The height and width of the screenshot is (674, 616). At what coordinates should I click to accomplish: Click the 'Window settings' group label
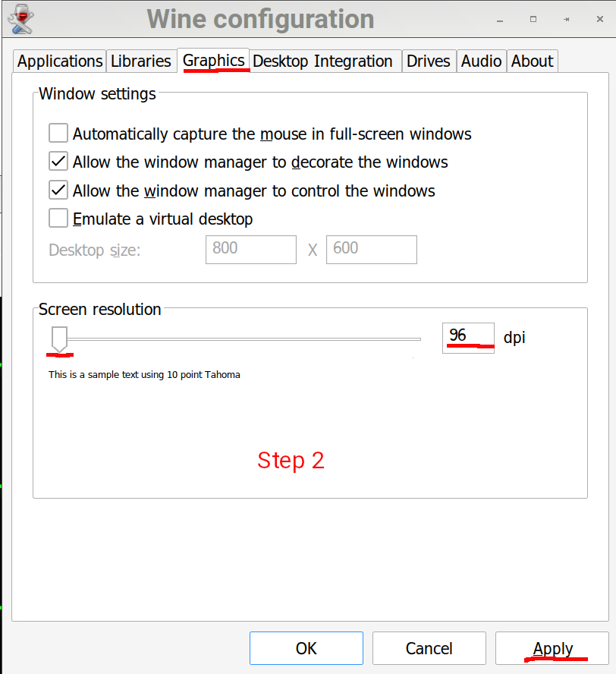[97, 93]
